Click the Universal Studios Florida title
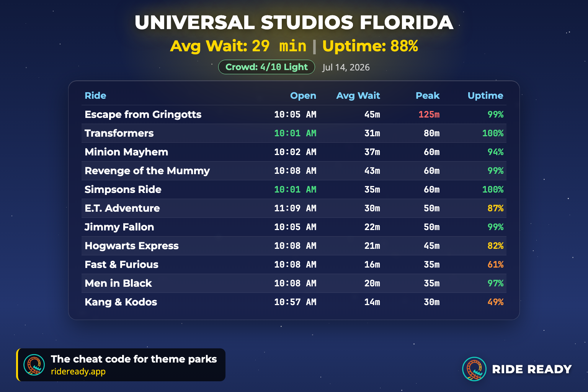Image resolution: width=588 pixels, height=392 pixels. pos(294,23)
